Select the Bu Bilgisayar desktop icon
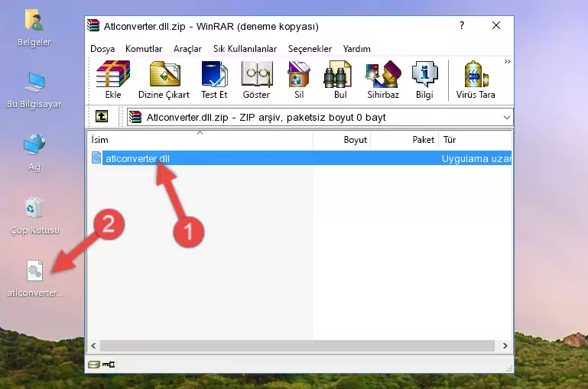588x389 pixels. (34, 90)
